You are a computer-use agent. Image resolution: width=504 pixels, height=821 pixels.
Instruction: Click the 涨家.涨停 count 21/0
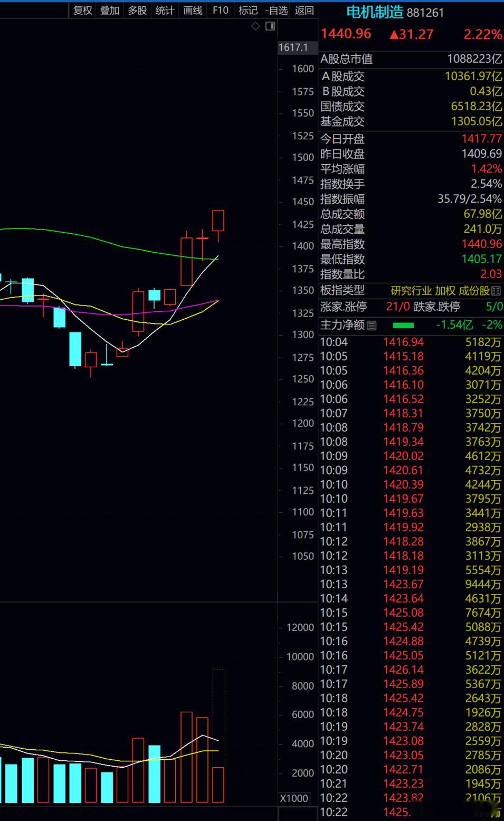pyautogui.click(x=398, y=307)
